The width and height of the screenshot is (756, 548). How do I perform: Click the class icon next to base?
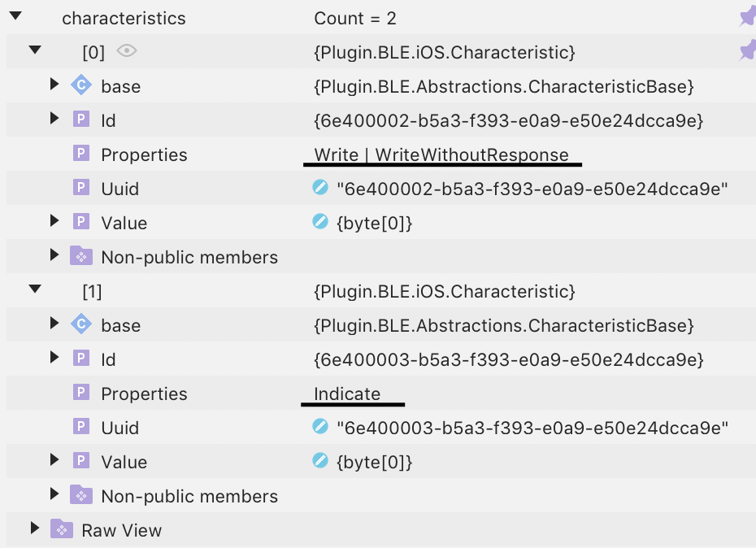[80, 85]
